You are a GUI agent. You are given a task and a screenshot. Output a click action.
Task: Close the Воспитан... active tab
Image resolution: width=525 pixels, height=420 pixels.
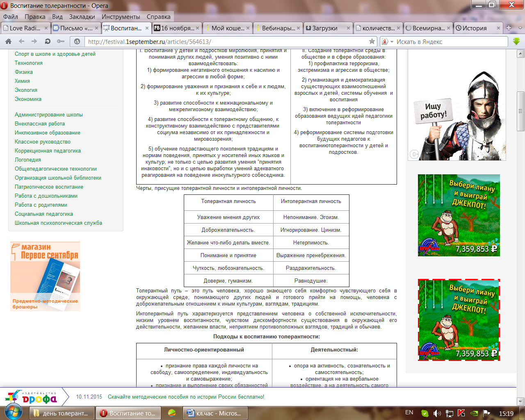point(147,28)
